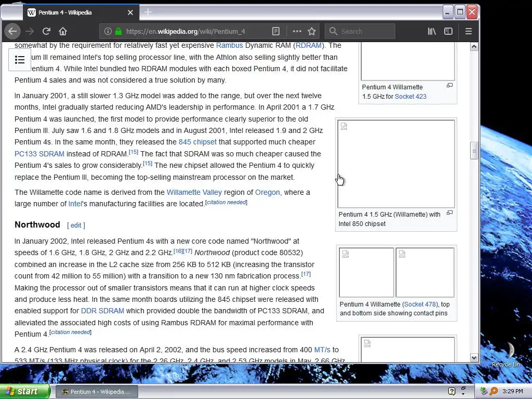The height and width of the screenshot is (399, 532).
Task: Enlarge the Intel 850 chipset image
Action: point(449,212)
